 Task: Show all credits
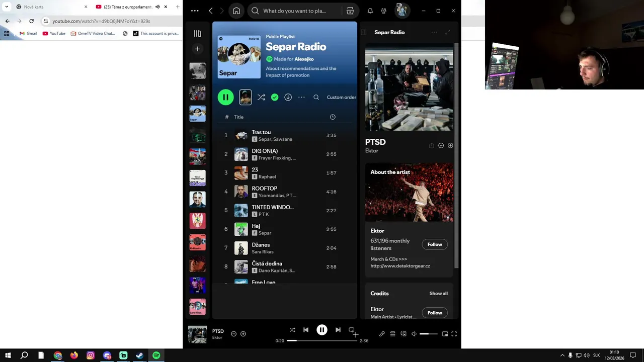(438, 294)
